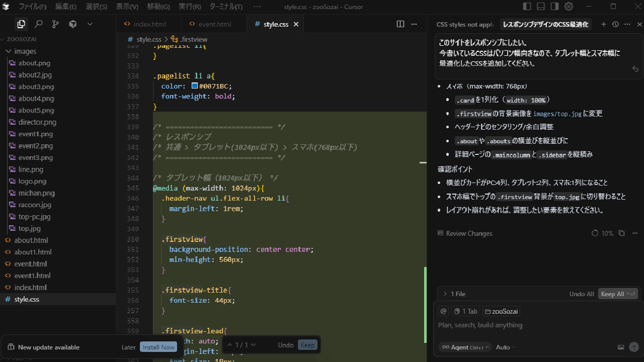Open the Extensions cube icon
Viewport: 644px width, 362px height.
(72, 24)
